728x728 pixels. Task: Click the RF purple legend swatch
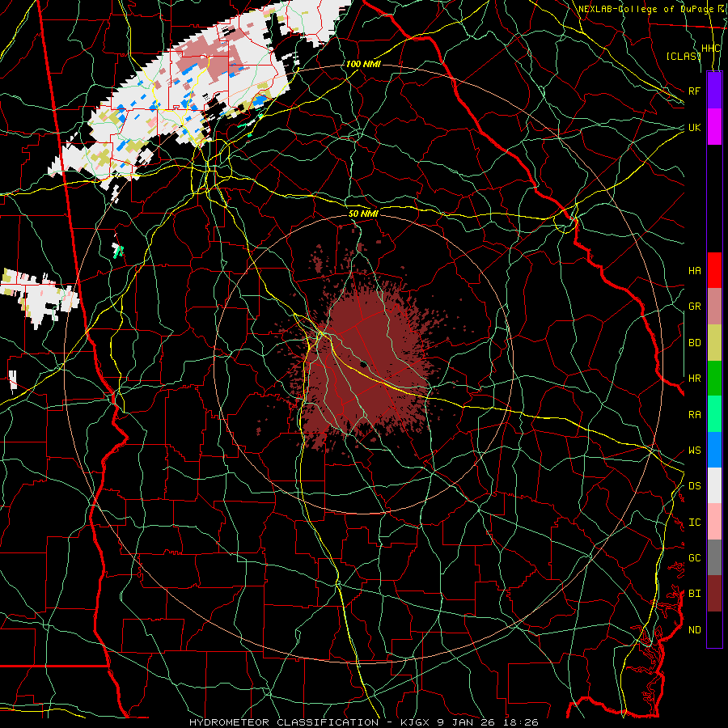tap(714, 91)
